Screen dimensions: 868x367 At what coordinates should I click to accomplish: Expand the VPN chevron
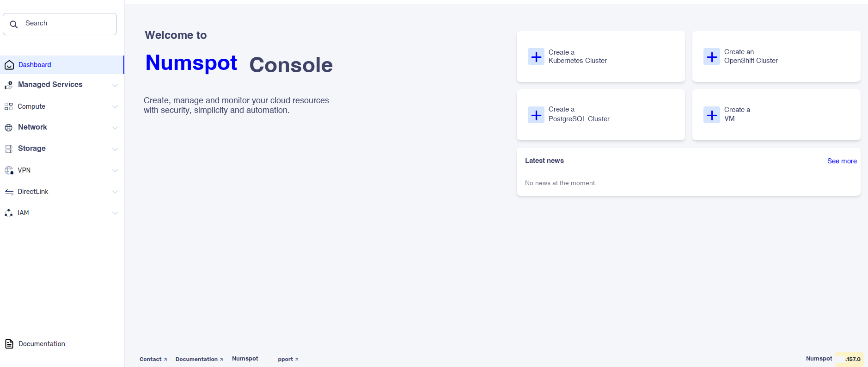point(115,170)
